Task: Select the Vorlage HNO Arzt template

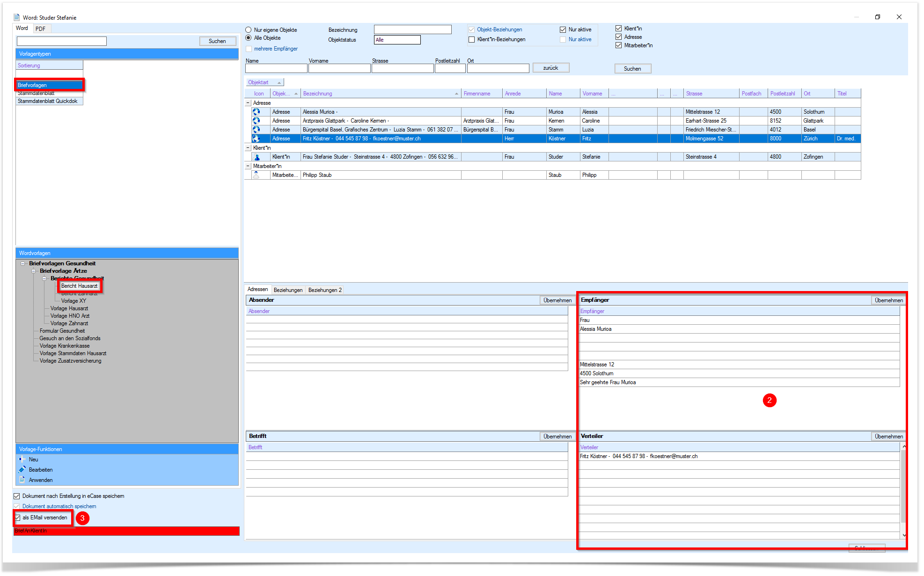Action: pos(70,316)
